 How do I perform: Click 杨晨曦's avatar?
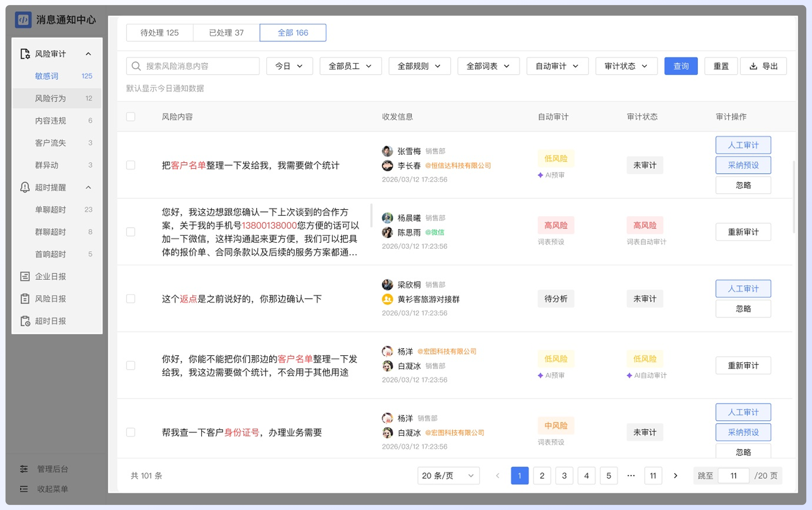[x=387, y=218]
